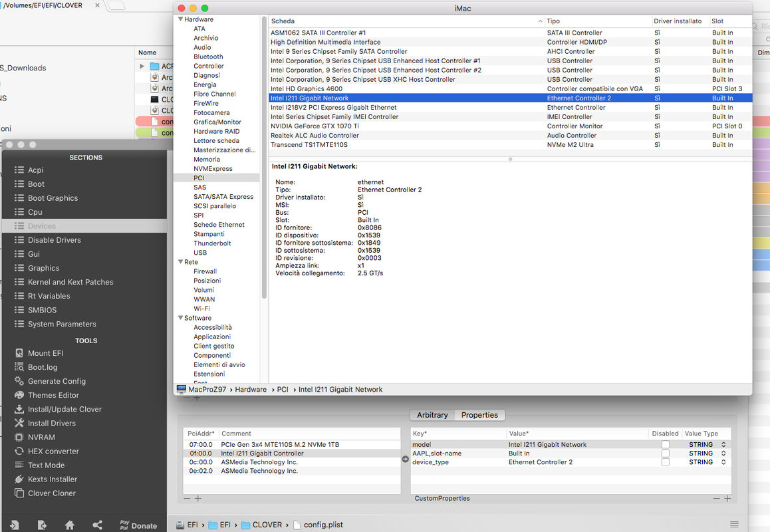Launch Install/Update Clover tool

[x=64, y=409]
